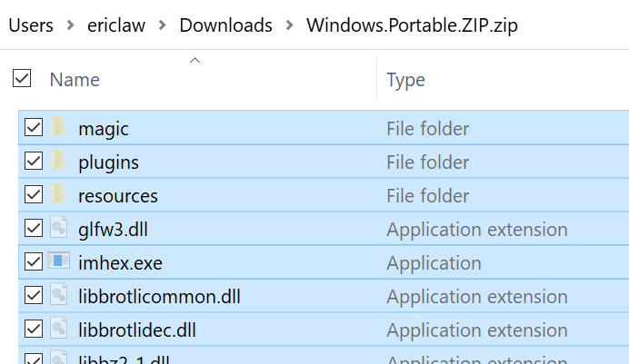Screen dimensions: 629x364
Task: Click the libbrotlicommon.dll file icon
Action: point(58,295)
